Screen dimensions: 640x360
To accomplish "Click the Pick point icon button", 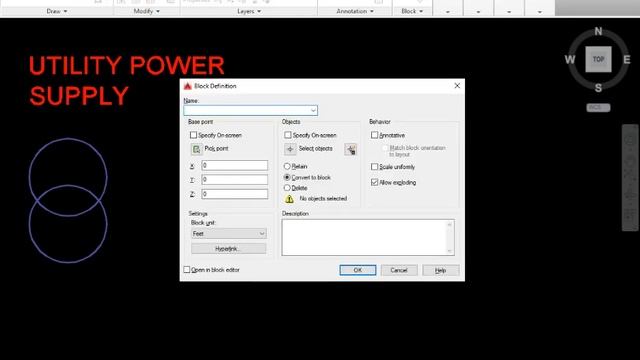I will pyautogui.click(x=196, y=149).
